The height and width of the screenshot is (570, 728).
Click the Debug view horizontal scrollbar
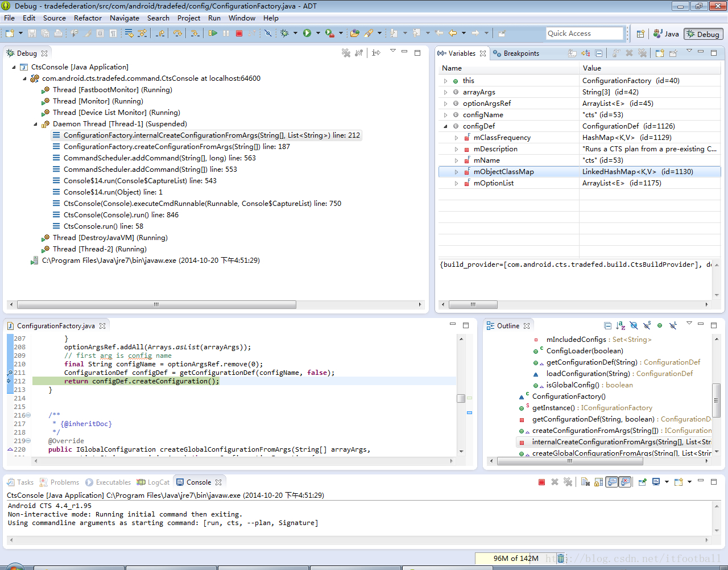click(156, 305)
